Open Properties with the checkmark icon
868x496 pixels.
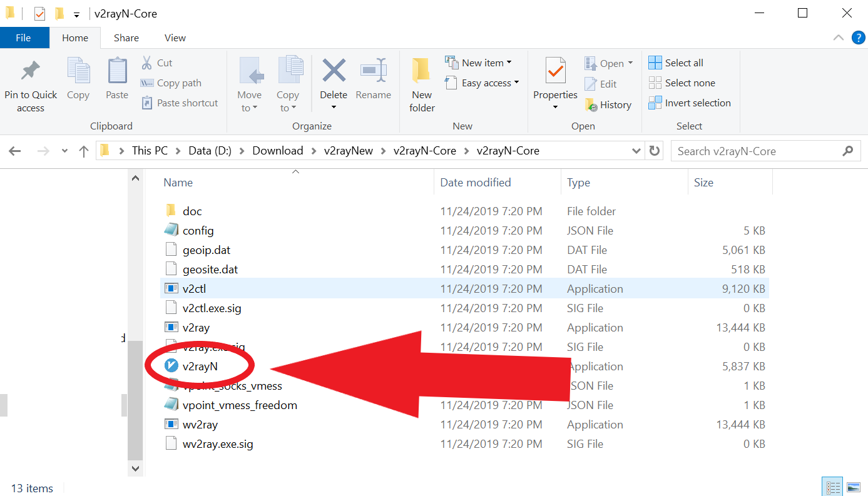(554, 71)
